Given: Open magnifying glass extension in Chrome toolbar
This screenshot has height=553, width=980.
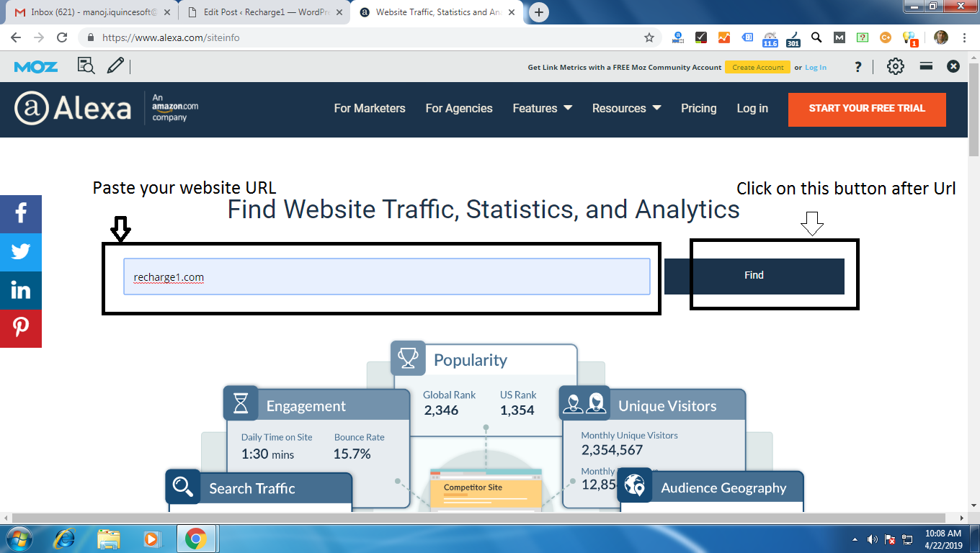Looking at the screenshot, I should click(816, 37).
